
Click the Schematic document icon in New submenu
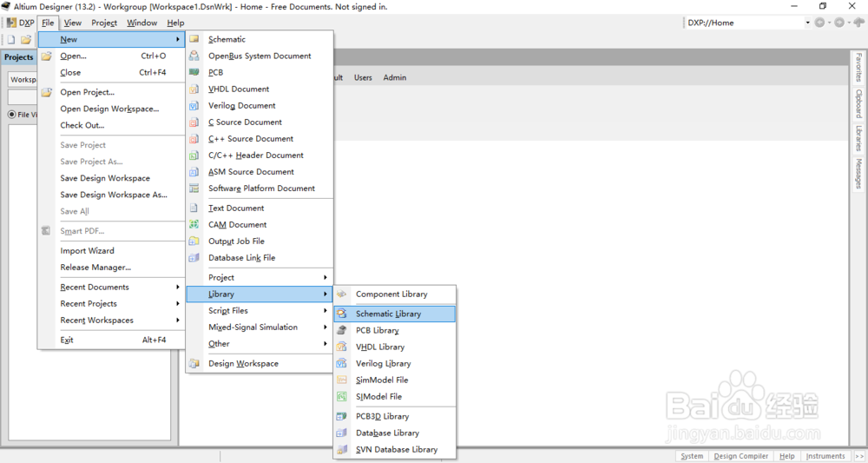[194, 39]
